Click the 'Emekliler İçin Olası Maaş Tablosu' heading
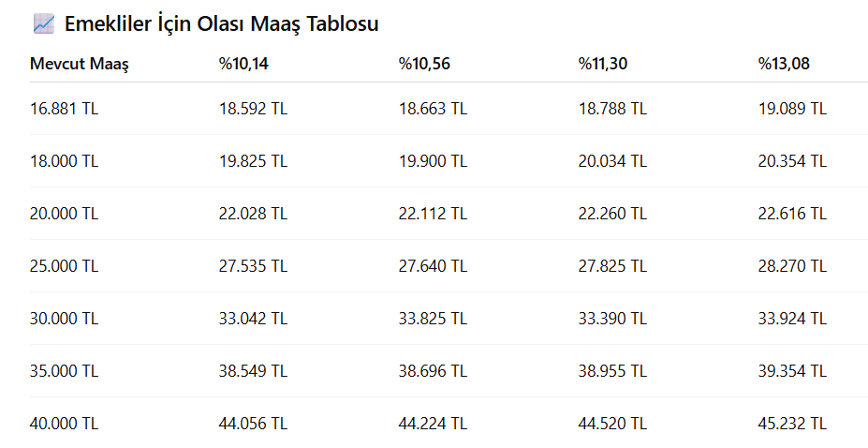 point(221,24)
